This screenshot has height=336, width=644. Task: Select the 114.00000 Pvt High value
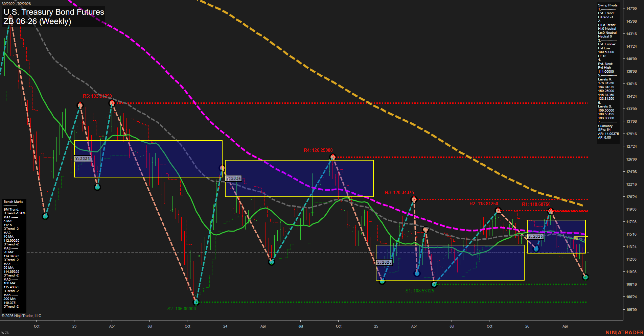point(606,72)
